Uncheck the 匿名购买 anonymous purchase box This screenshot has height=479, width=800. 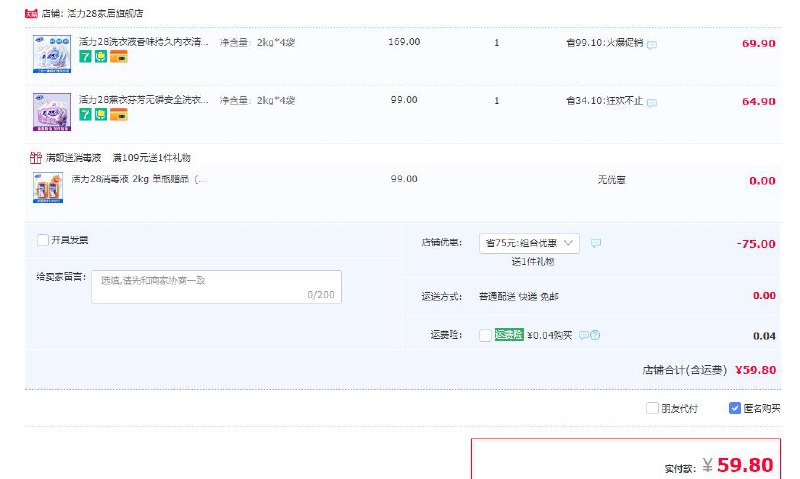point(735,408)
